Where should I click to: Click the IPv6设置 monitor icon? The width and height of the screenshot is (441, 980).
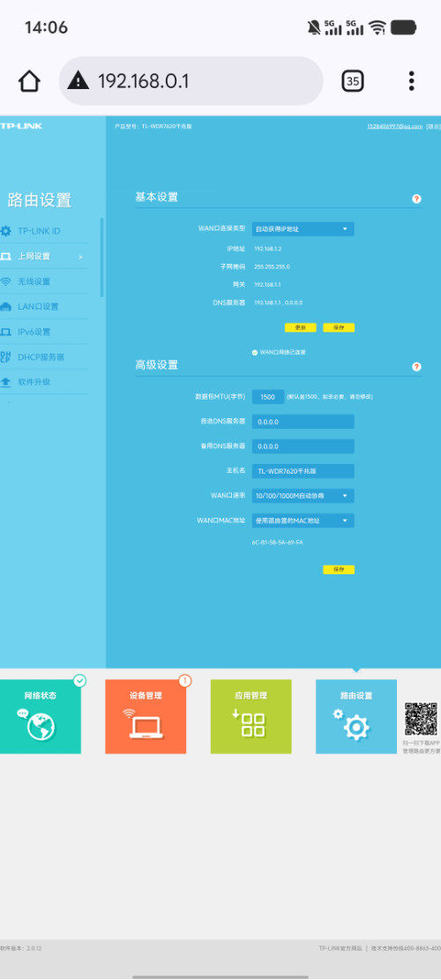tap(5, 332)
